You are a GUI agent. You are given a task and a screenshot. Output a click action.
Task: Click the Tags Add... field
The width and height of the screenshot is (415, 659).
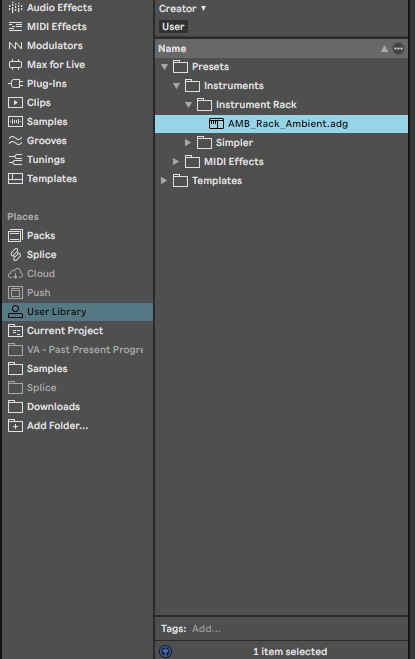click(206, 629)
